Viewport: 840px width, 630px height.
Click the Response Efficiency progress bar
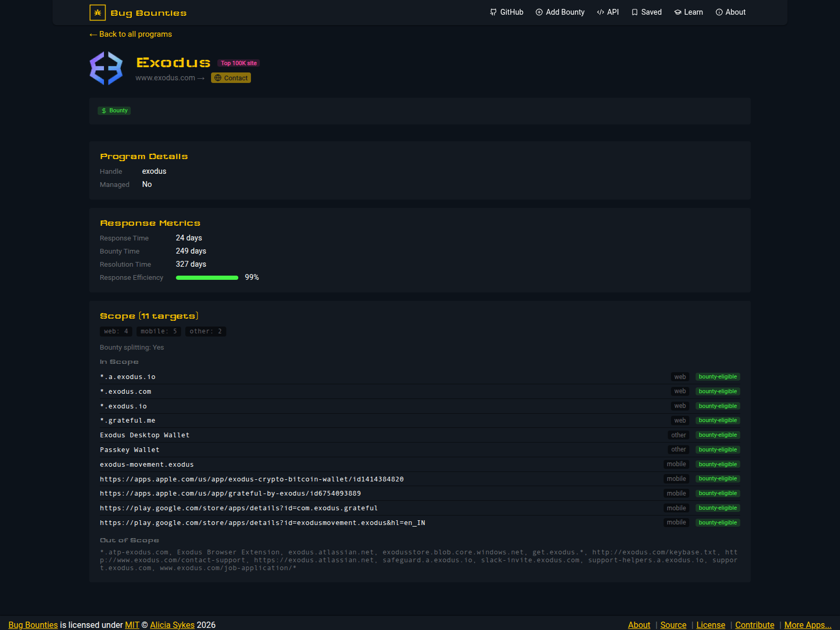[x=207, y=277]
